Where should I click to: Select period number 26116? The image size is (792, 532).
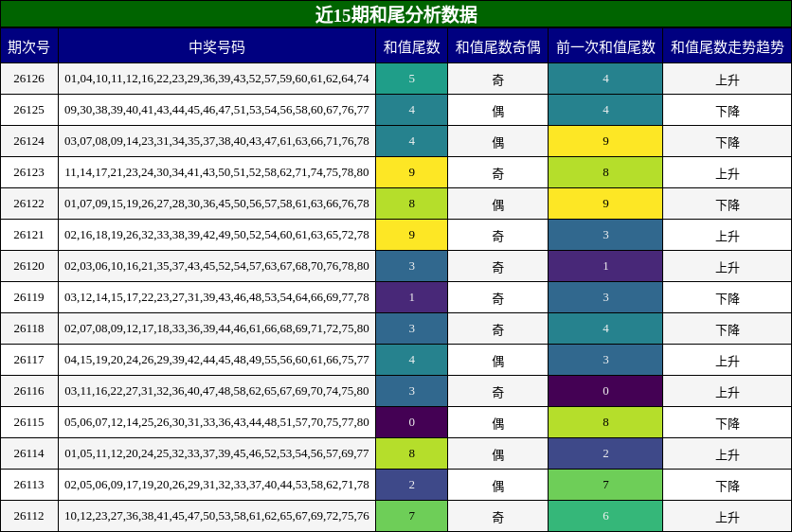[28, 391]
